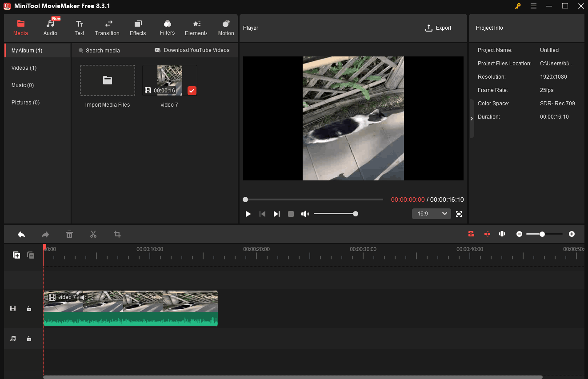
Task: Zoom in the timeline with plus icon
Action: tap(572, 234)
